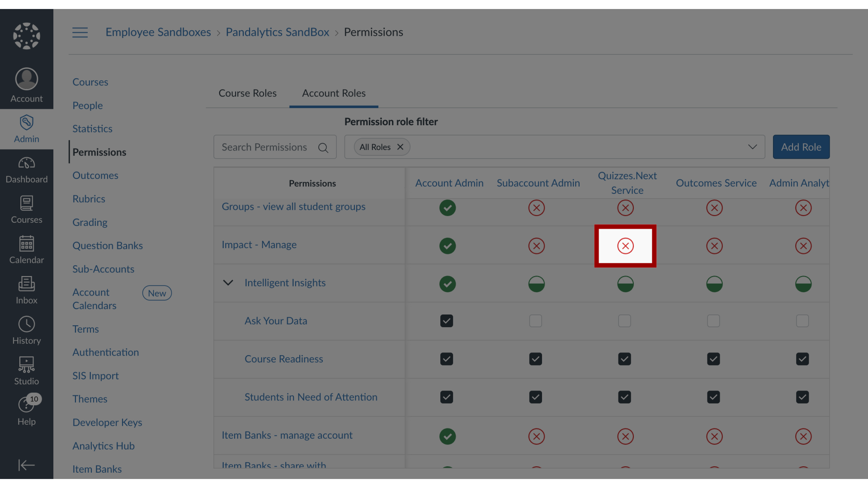Uncheck Course Readiness for Account Admin
This screenshot has height=488, width=868.
tap(447, 359)
